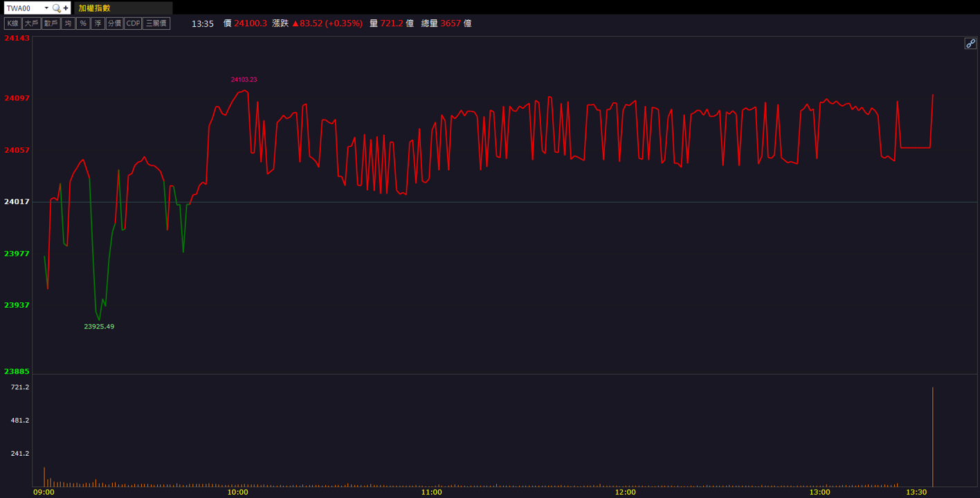Toggle the 分價 button

point(114,24)
